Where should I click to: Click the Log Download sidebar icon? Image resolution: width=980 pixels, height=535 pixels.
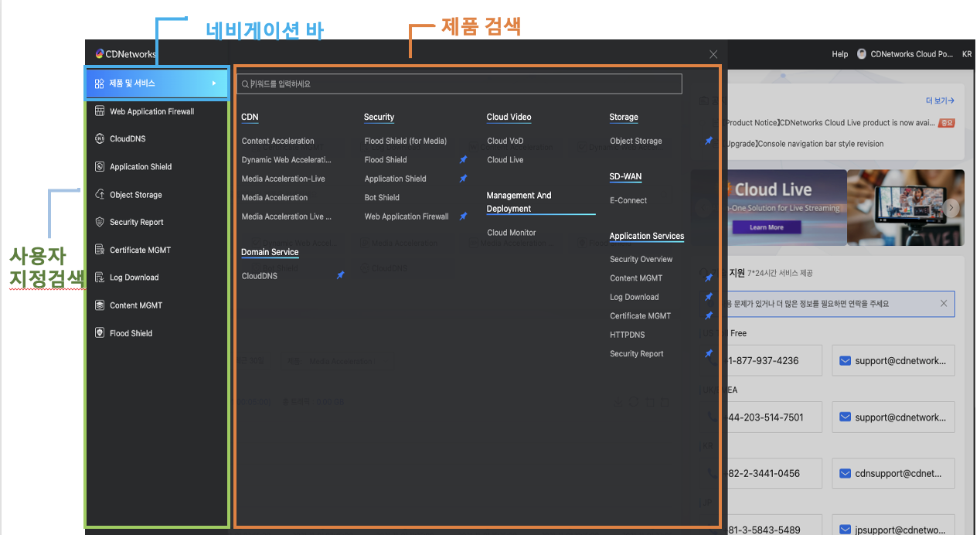(x=99, y=278)
